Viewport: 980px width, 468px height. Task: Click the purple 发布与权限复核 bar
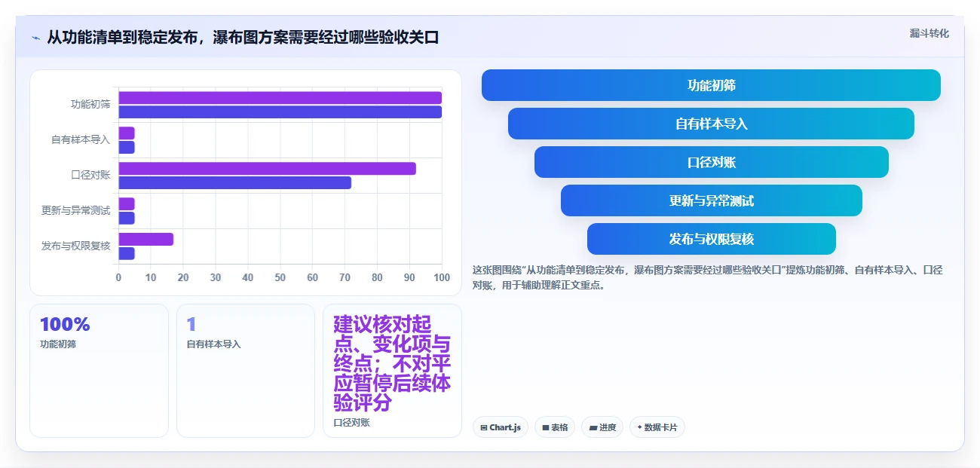pos(145,239)
